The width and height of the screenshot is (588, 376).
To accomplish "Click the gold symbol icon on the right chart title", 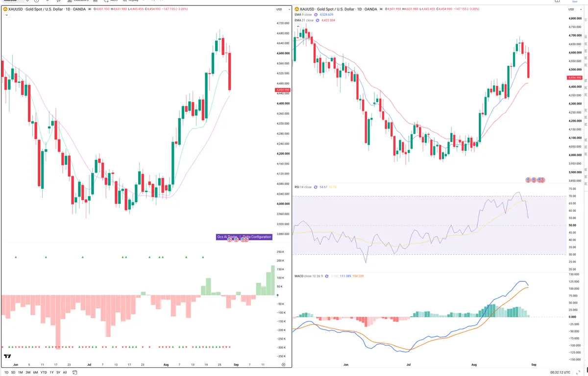I will [297, 9].
